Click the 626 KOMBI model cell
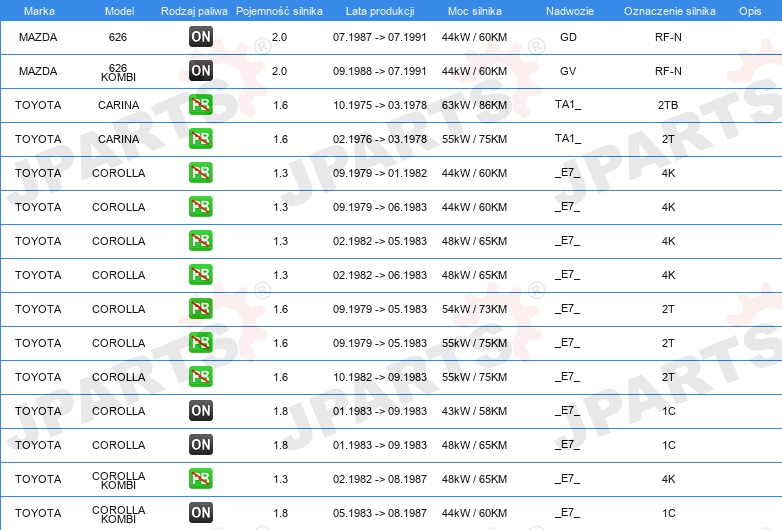This screenshot has height=530, width=782. [118, 72]
